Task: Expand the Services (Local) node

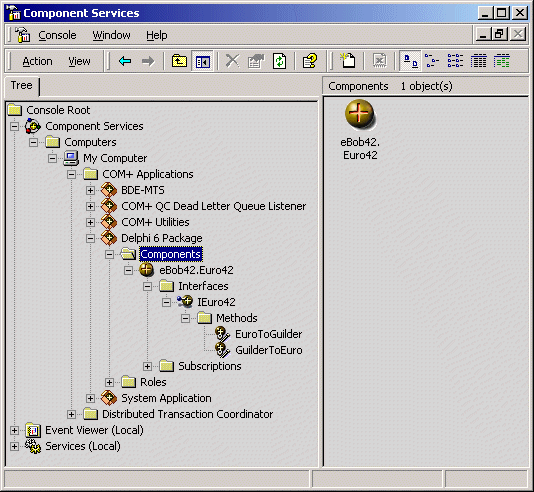Action: [14, 446]
